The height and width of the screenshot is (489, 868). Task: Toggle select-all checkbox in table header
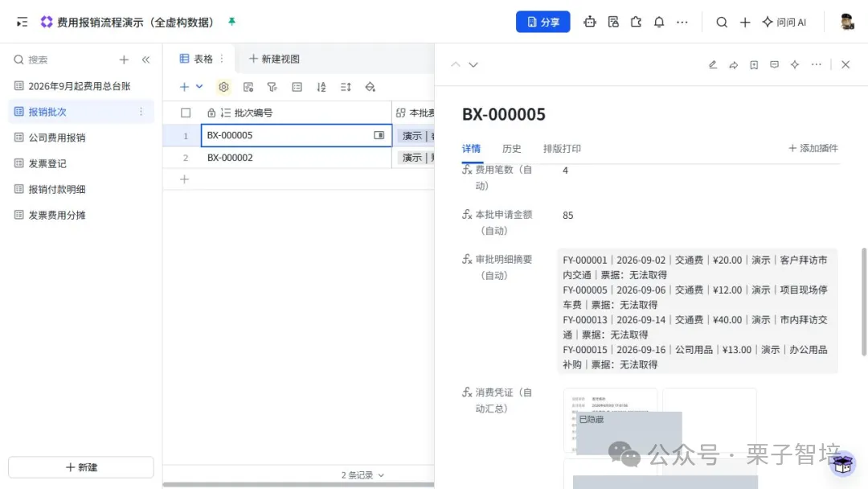click(186, 113)
